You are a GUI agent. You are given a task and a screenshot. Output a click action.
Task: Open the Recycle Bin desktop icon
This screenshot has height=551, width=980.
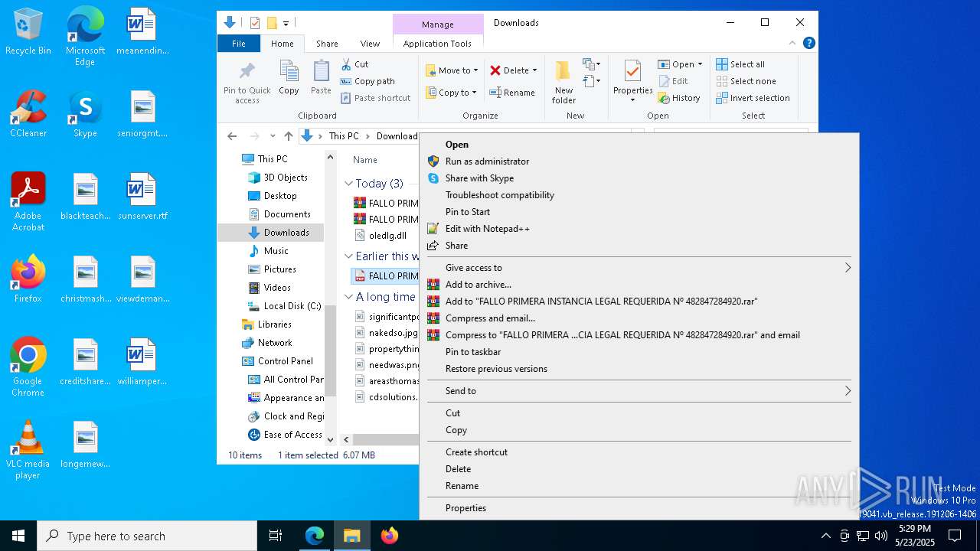(28, 33)
